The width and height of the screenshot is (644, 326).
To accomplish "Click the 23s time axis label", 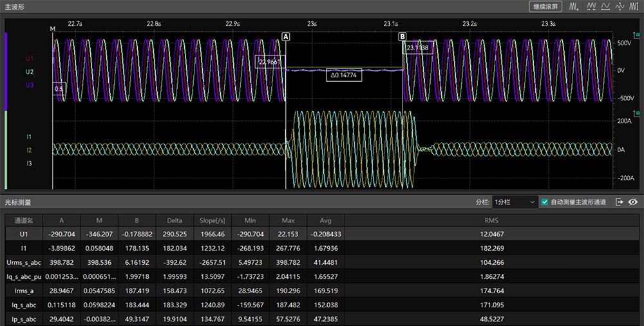I will (312, 24).
